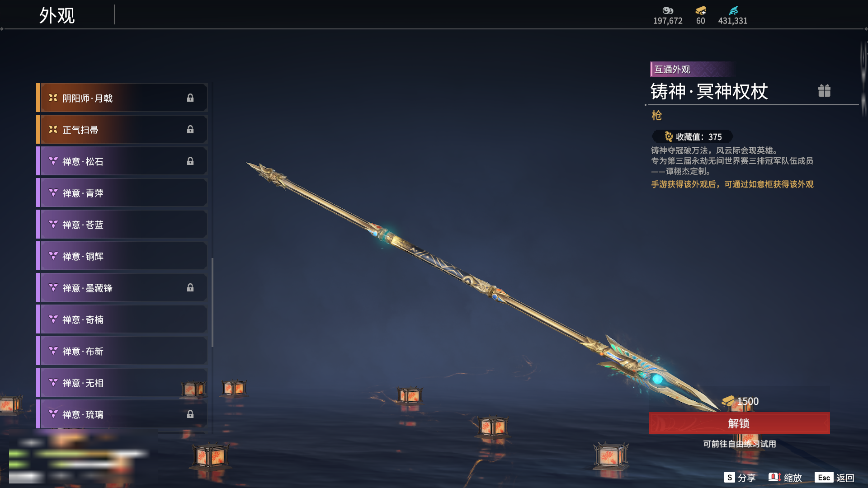Image resolution: width=868 pixels, height=488 pixels.
Task: Click the teal feather currency icon
Action: click(x=733, y=10)
